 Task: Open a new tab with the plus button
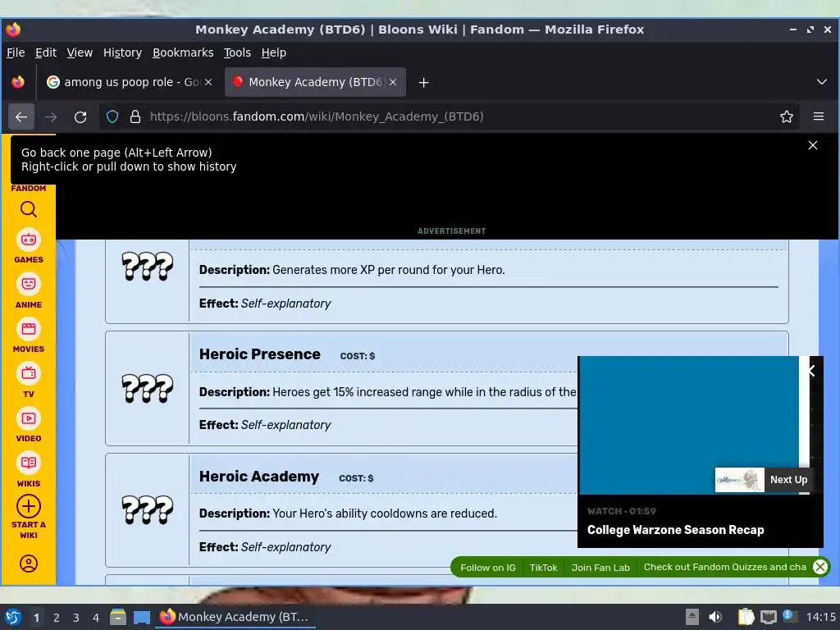tap(424, 83)
